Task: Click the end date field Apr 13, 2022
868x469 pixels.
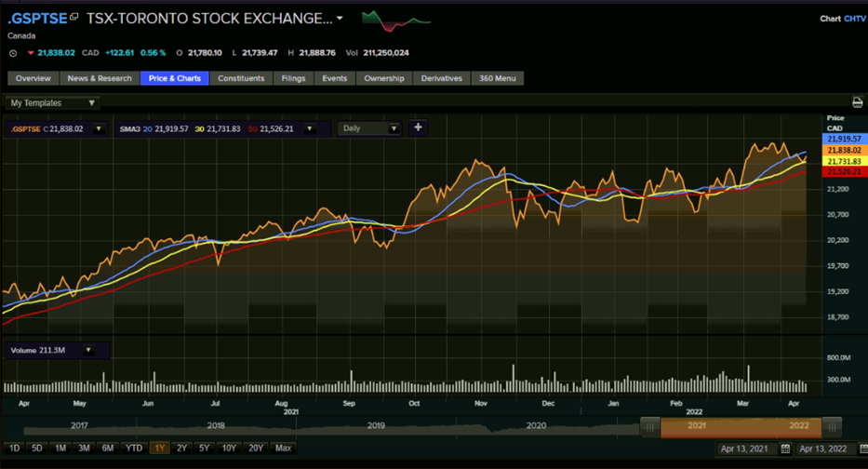Action: (823, 449)
